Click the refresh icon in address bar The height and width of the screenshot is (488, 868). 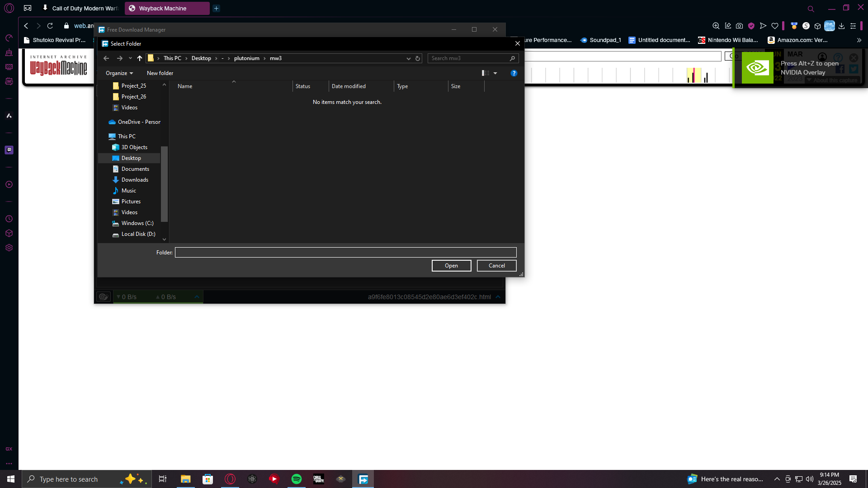coord(418,58)
